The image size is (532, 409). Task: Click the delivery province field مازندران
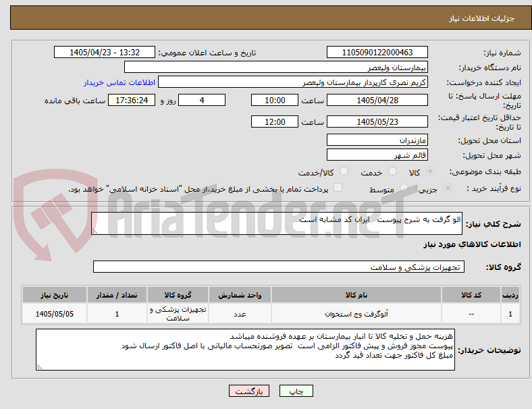[x=377, y=140]
